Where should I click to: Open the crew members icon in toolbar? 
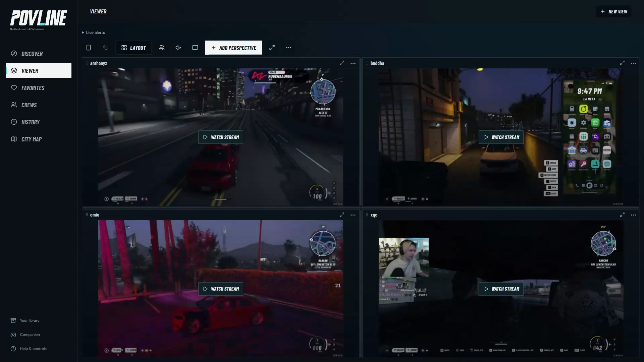(162, 48)
